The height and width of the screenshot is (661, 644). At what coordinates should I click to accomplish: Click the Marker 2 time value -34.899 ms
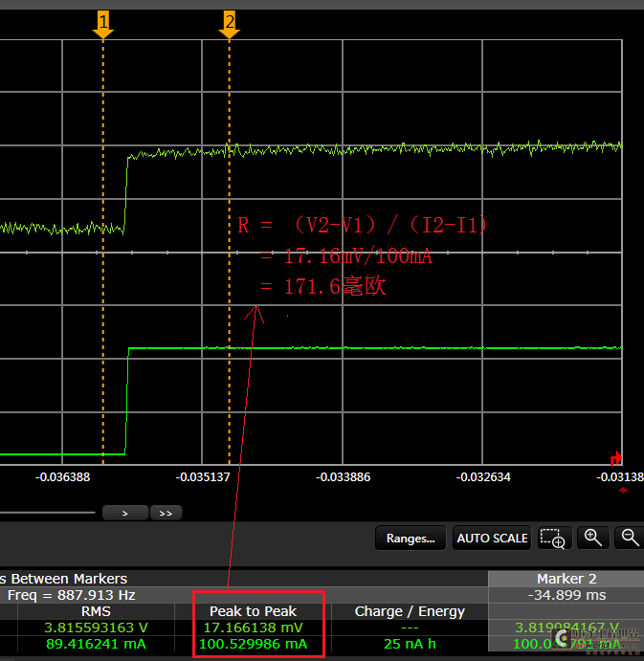pos(566,595)
